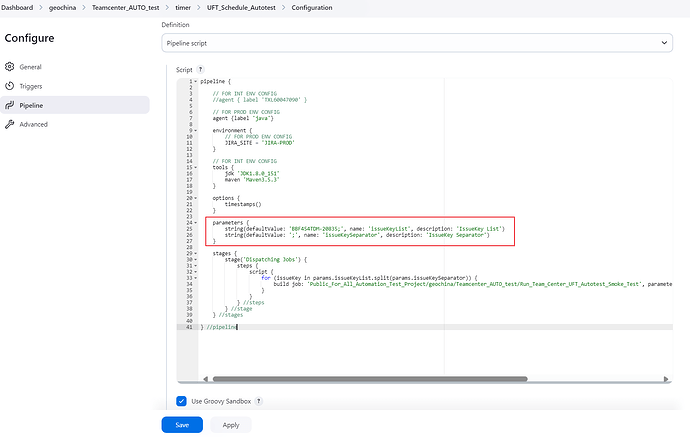Viewport: 690px width, 437px height.
Task: Click the stage('Dispatching Jobs') line
Action: click(x=266, y=260)
